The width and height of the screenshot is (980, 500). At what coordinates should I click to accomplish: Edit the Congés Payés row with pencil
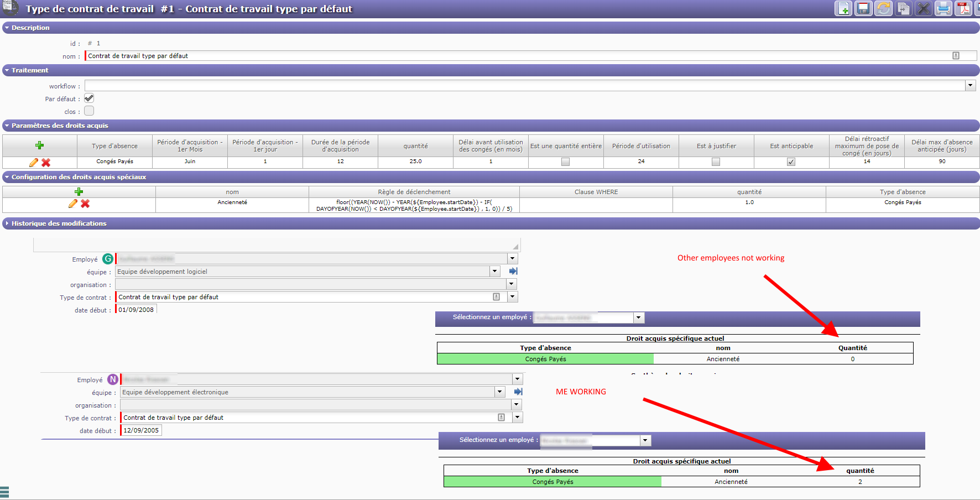pyautogui.click(x=34, y=163)
